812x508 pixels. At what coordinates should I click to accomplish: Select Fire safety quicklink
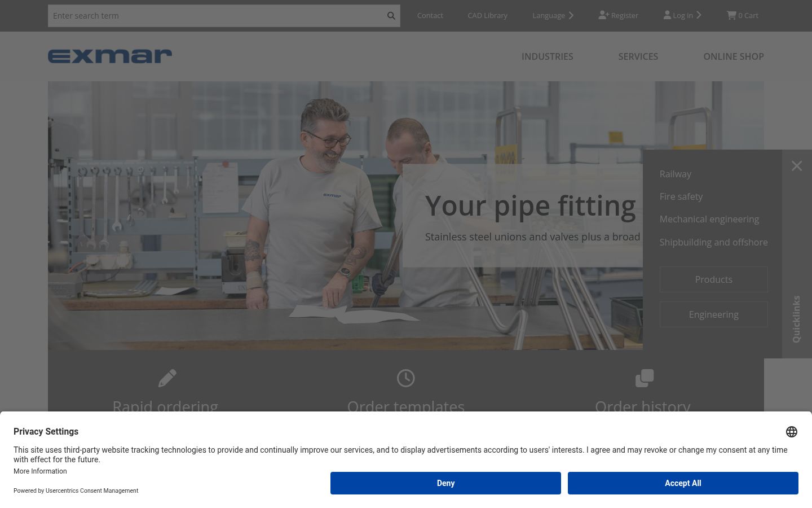[x=681, y=196]
